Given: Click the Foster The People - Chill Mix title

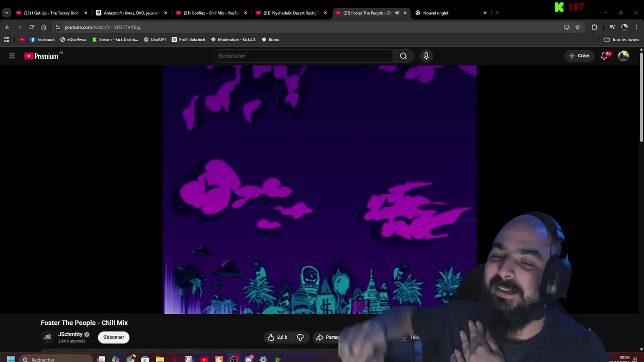Looking at the screenshot, I should click(x=85, y=323).
